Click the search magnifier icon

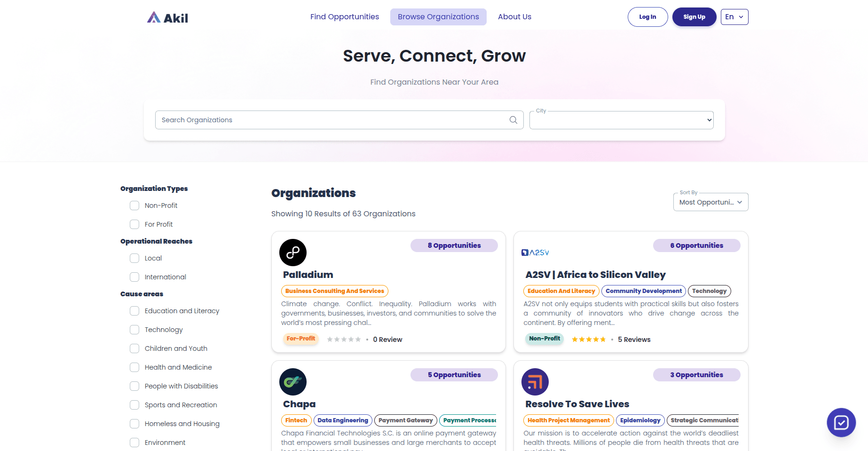(513, 120)
